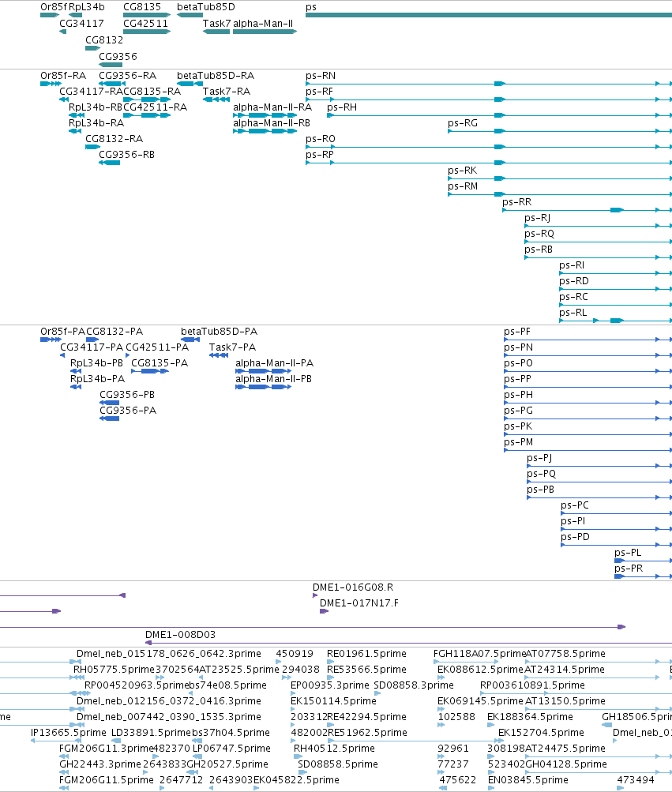
Task: Select the ps-PM CDS label
Action: click(518, 442)
